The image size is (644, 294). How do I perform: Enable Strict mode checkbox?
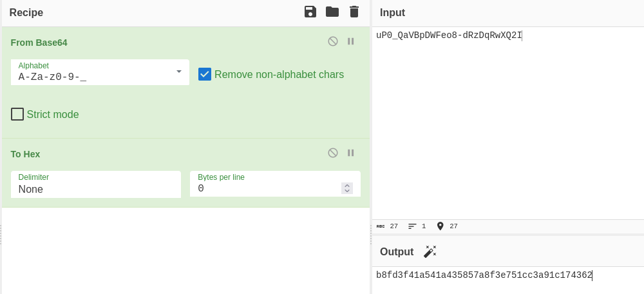17,114
